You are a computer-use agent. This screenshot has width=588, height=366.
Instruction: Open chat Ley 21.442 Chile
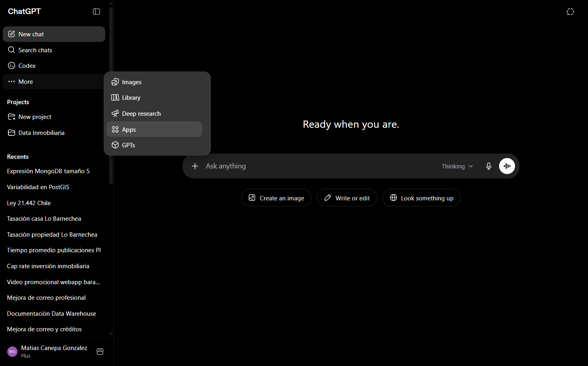coord(54,203)
